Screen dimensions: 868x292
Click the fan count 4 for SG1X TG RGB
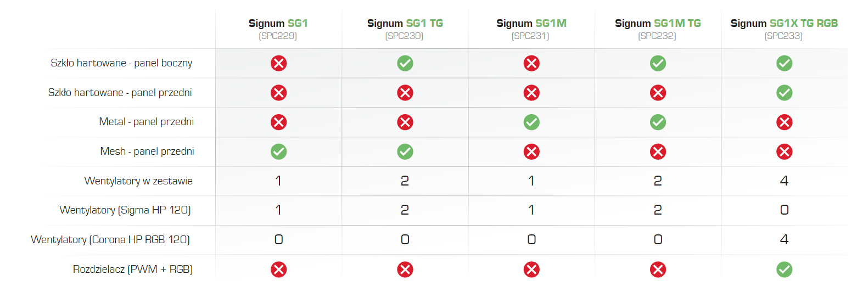(784, 181)
